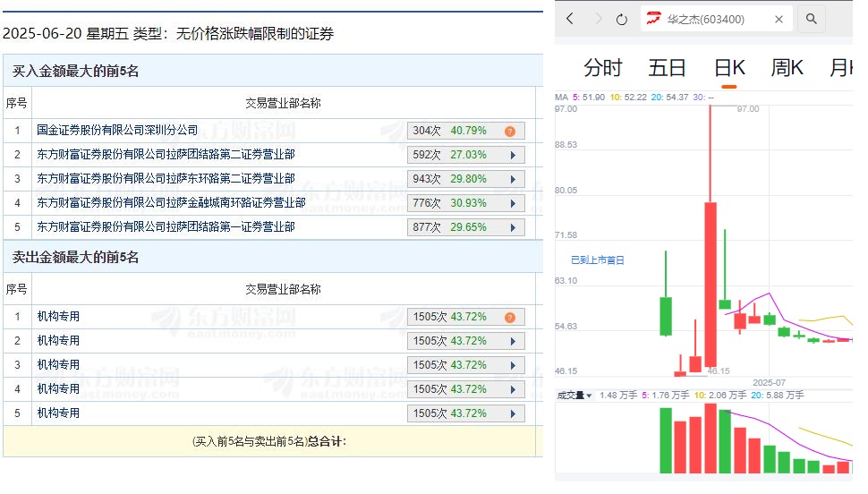Click the tab's red stock favicon

tap(653, 19)
